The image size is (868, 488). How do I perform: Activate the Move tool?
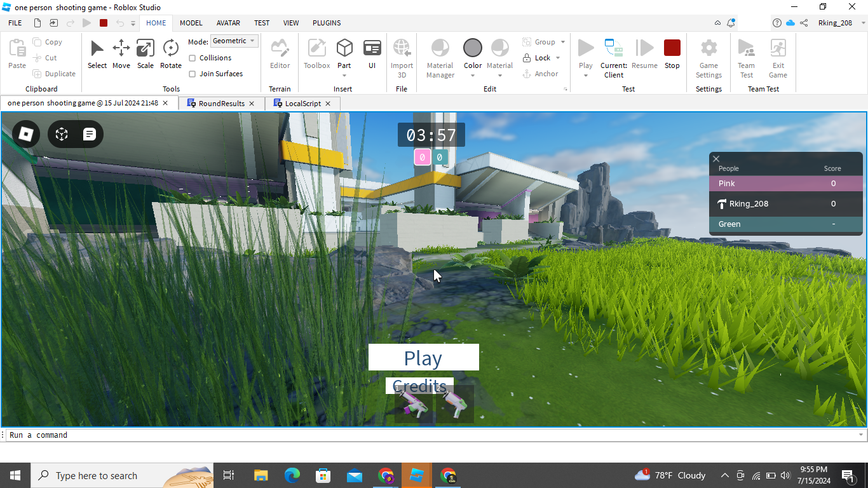coord(121,54)
